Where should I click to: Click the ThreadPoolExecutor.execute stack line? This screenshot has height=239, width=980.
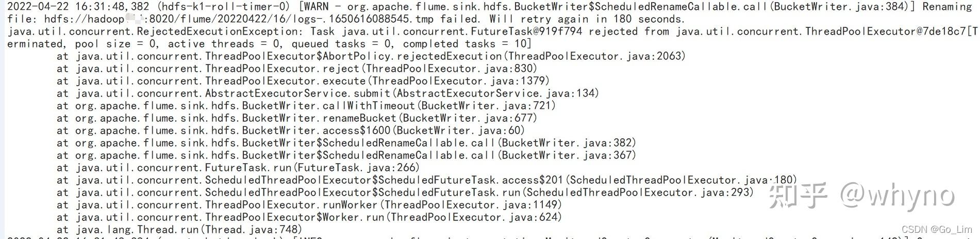(x=303, y=81)
